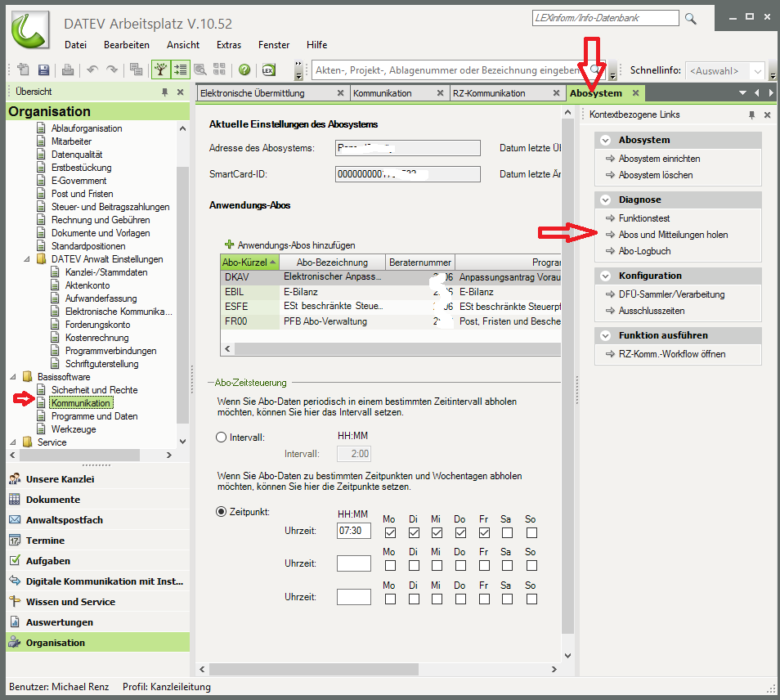The image size is (780, 700).
Task: Open the Schnellinfo Auswahl dropdown
Action: click(757, 71)
